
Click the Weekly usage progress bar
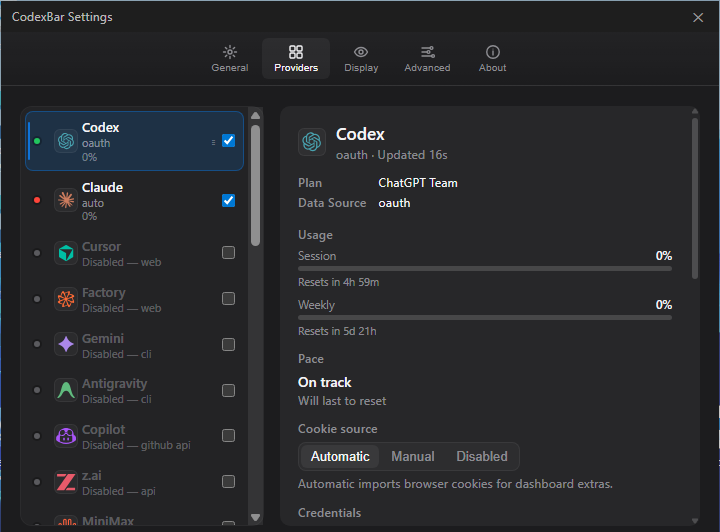coord(485,318)
